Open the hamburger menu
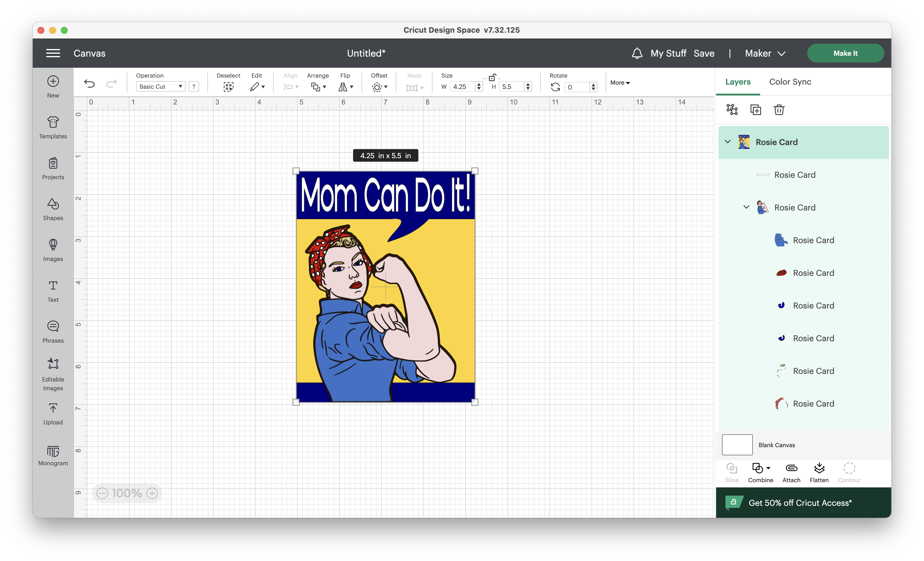Image resolution: width=924 pixels, height=561 pixels. [x=53, y=53]
